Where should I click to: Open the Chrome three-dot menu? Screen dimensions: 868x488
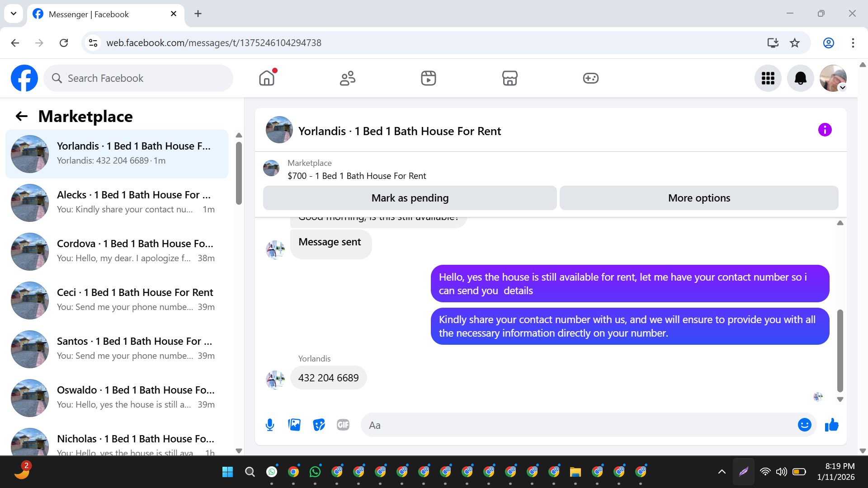(853, 42)
